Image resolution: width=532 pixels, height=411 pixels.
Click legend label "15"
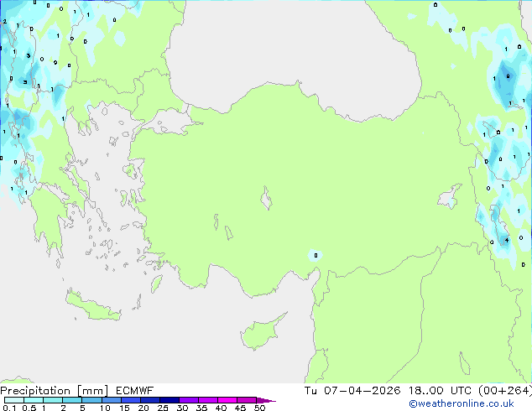124,408
